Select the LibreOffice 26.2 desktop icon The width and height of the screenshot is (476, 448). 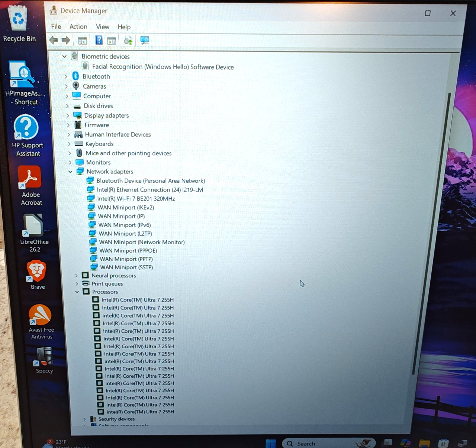tap(33, 233)
